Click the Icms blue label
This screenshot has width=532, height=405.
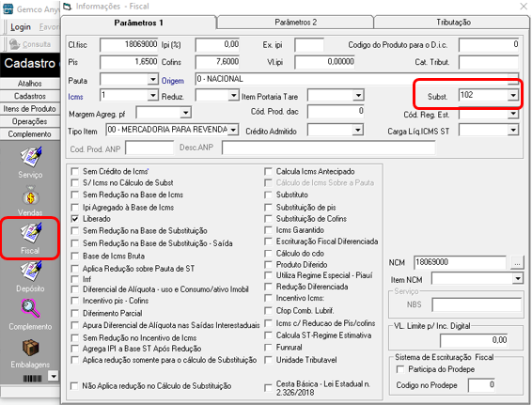point(75,97)
